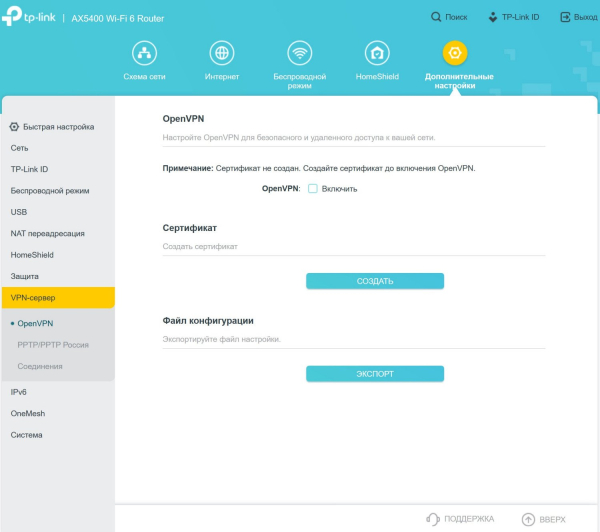Click the AX5400 Wi-Fi 6 Router title
The height and width of the screenshot is (532, 600).
pyautogui.click(x=118, y=18)
